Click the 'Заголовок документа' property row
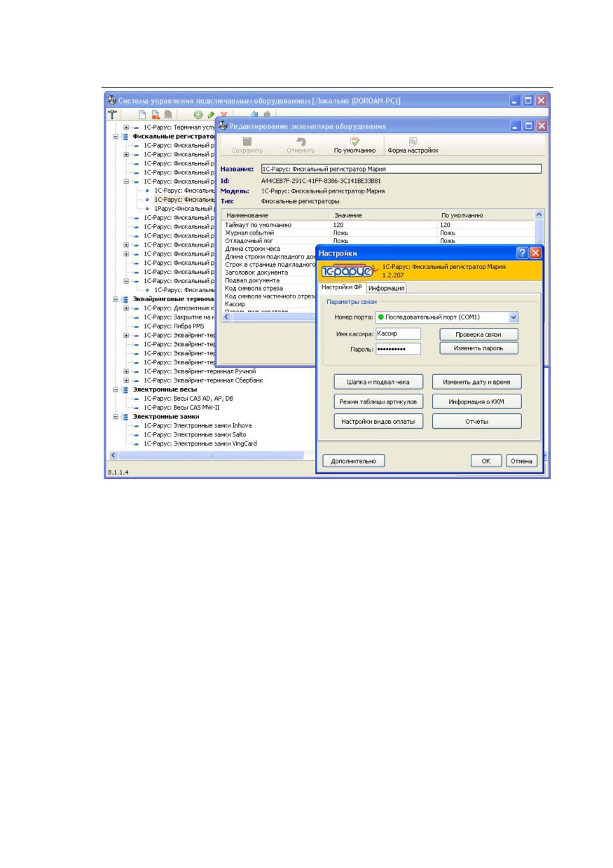Image resolution: width=613 pixels, height=868 pixels. [x=270, y=272]
